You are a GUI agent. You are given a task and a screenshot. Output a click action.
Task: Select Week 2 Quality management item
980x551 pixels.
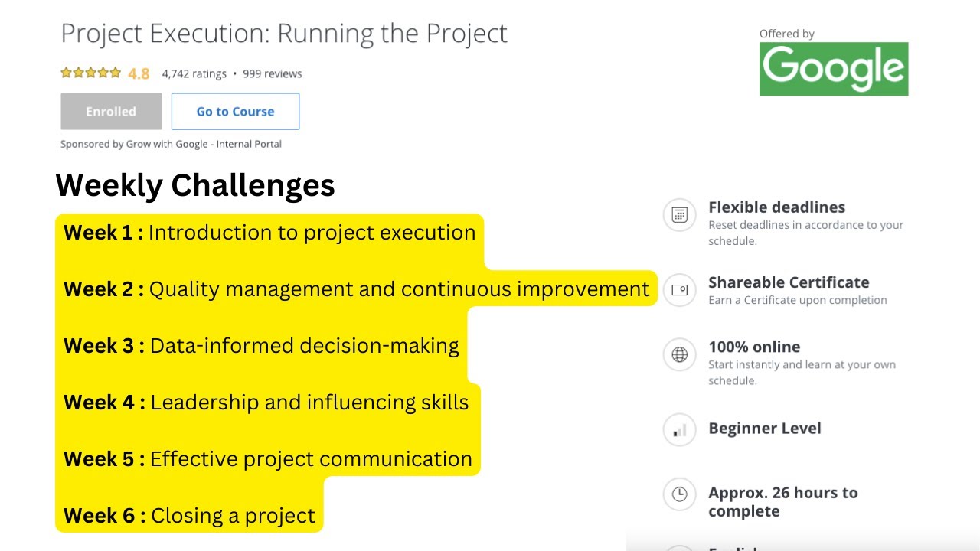pyautogui.click(x=357, y=289)
